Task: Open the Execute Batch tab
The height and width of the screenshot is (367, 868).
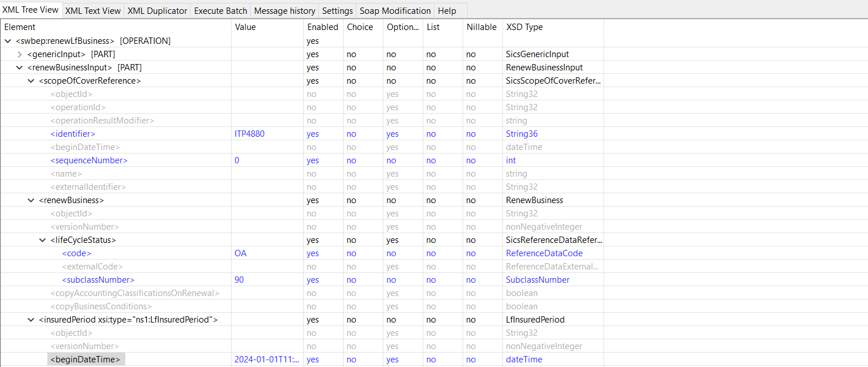Action: [x=221, y=10]
